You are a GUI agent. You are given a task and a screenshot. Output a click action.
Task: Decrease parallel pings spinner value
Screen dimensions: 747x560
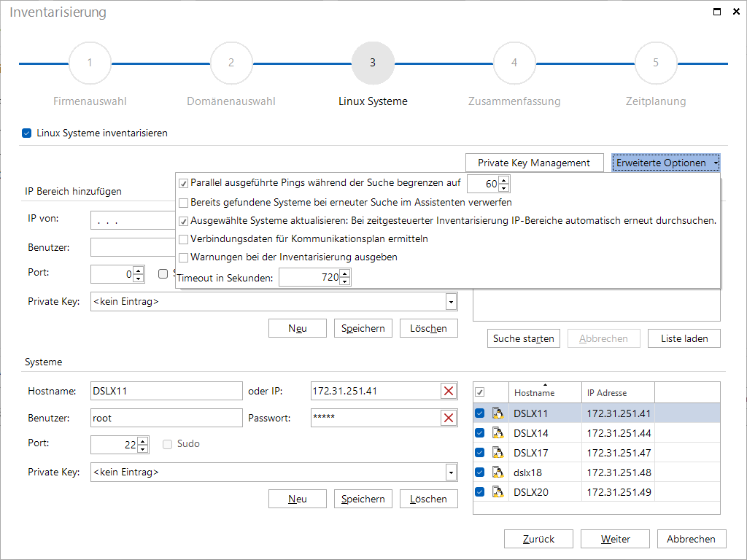pos(503,187)
